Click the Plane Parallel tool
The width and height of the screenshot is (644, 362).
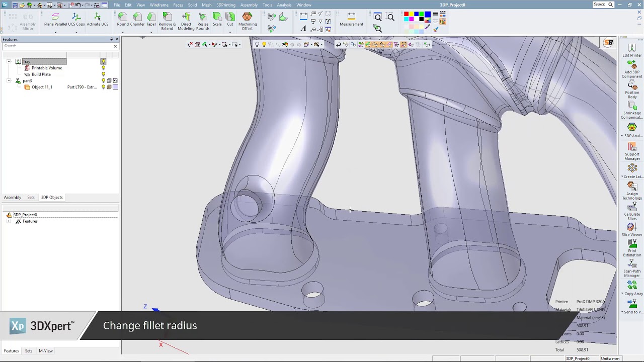click(55, 20)
